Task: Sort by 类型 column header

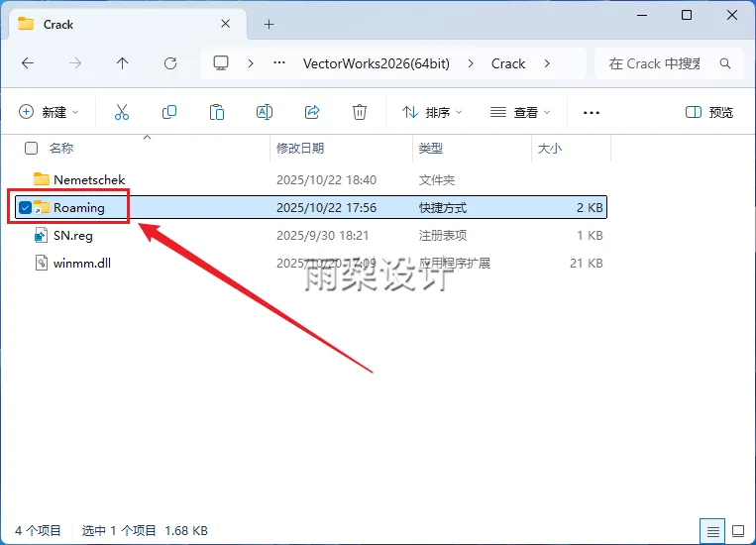Action: point(431,148)
